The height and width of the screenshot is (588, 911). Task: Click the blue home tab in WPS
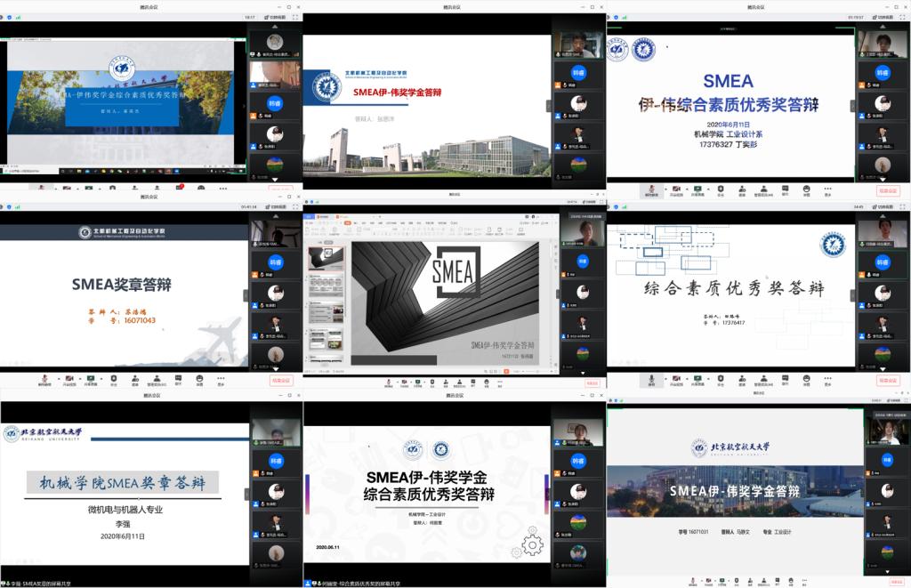tap(310, 216)
